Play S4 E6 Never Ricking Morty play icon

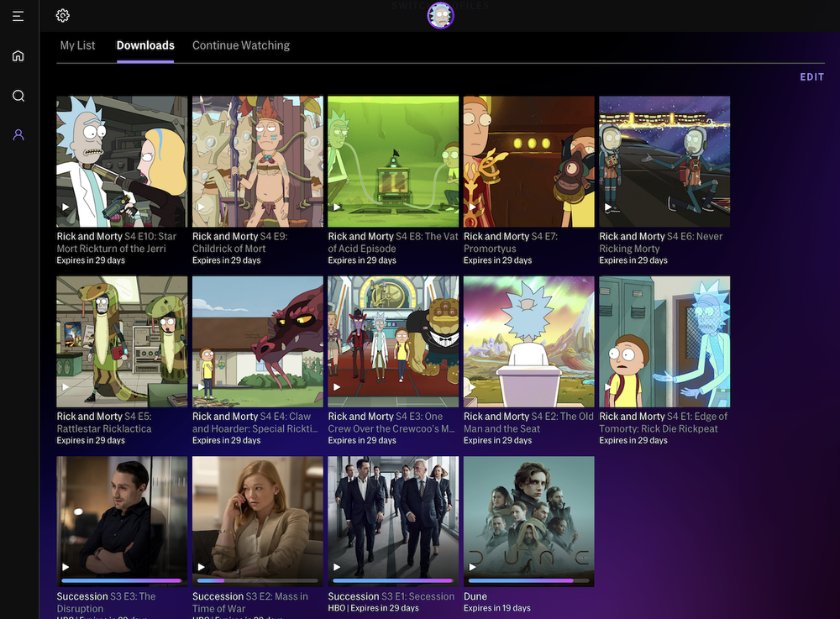point(607,207)
